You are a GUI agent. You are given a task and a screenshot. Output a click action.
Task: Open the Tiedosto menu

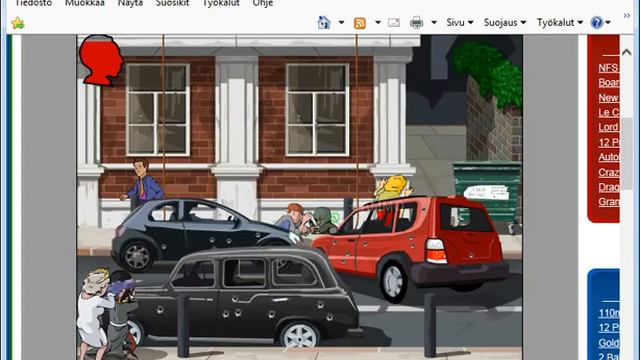point(33,3)
